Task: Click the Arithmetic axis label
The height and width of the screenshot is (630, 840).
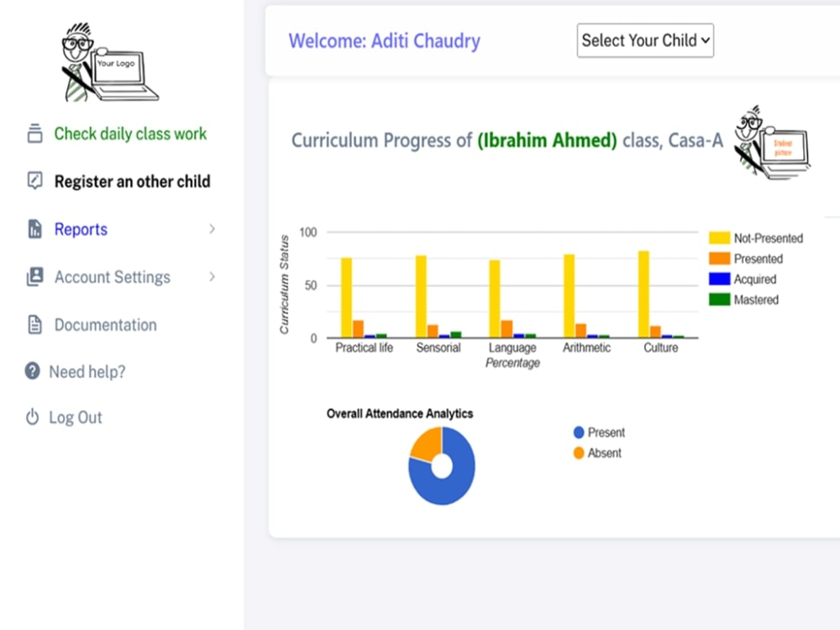Action: (586, 348)
